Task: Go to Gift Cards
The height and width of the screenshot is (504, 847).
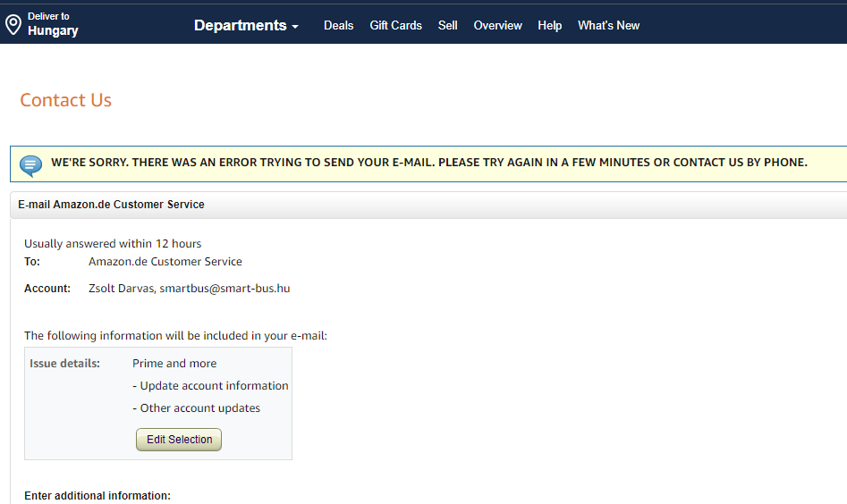Action: (395, 25)
